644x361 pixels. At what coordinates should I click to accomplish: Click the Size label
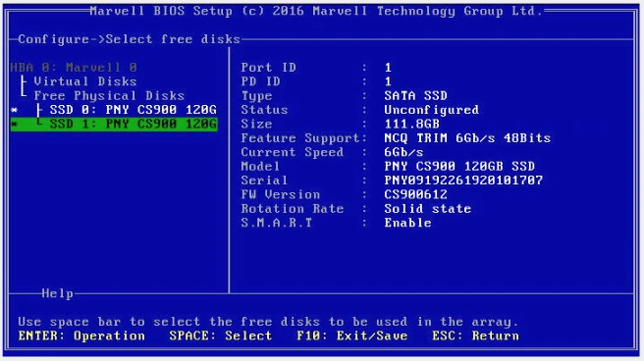coord(256,124)
